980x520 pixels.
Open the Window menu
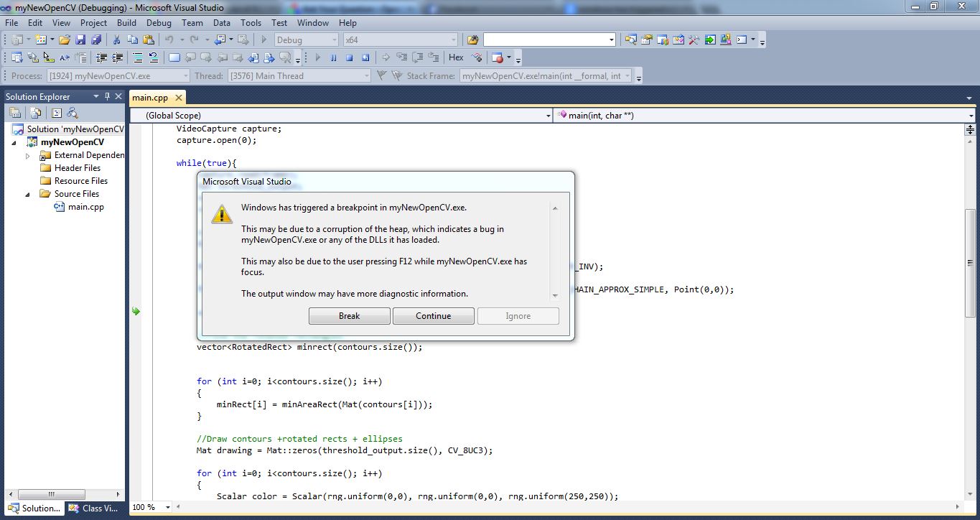click(x=313, y=23)
